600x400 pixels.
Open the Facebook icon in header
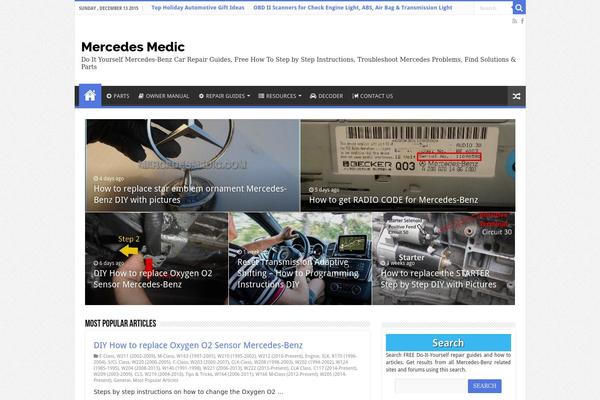coord(522,21)
